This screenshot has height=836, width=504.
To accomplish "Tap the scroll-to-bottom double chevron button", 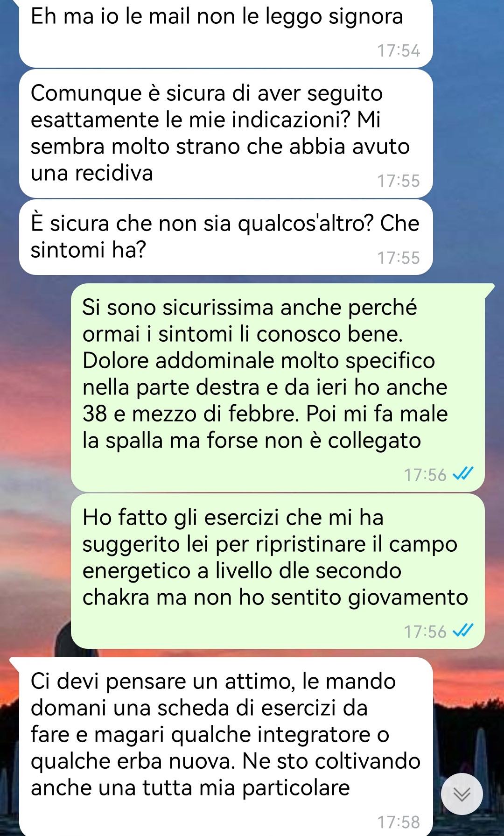I will pos(462,794).
